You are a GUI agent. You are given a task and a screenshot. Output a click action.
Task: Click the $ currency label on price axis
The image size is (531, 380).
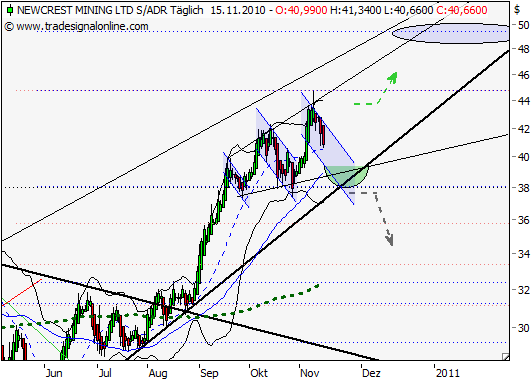[x=517, y=9]
